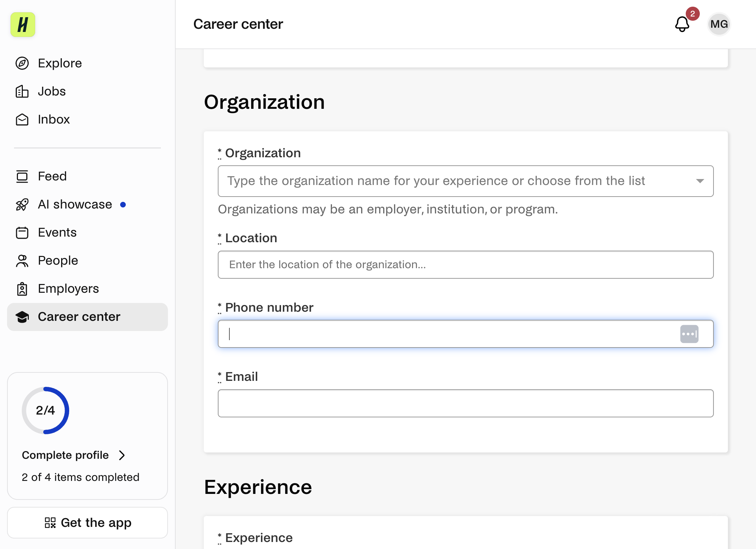Click the Career center graduation cap icon
Screen dimensions: 756x549
(22, 317)
